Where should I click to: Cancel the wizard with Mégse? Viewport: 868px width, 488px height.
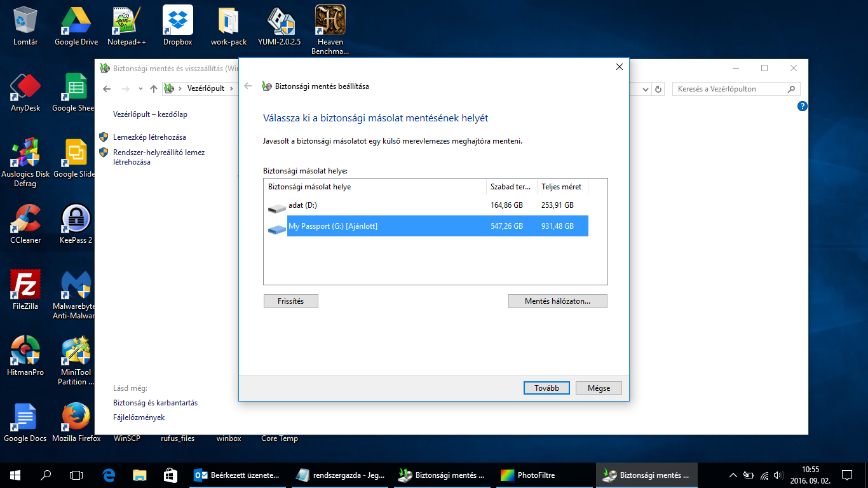click(x=598, y=388)
